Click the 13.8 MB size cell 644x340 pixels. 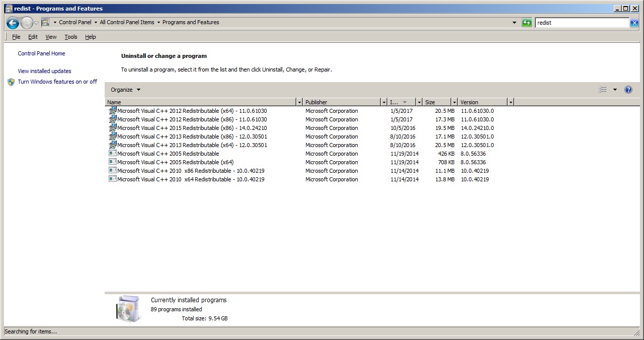[x=445, y=179]
